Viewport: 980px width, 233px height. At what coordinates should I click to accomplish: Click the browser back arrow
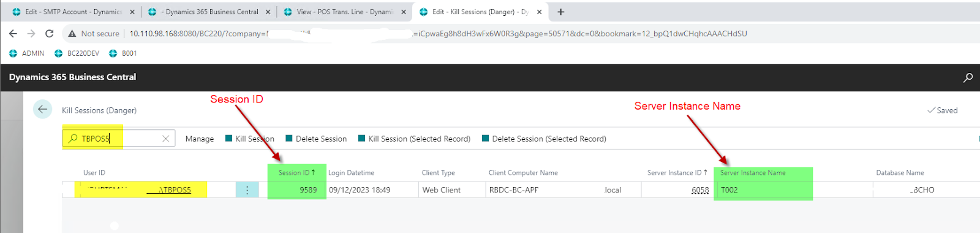tap(13, 34)
